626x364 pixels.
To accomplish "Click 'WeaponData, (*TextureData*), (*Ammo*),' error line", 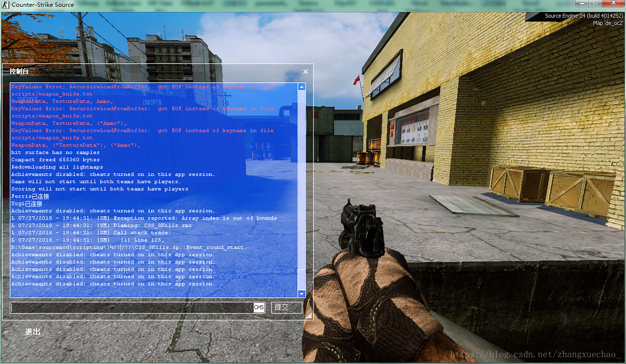I will pyautogui.click(x=75, y=145).
